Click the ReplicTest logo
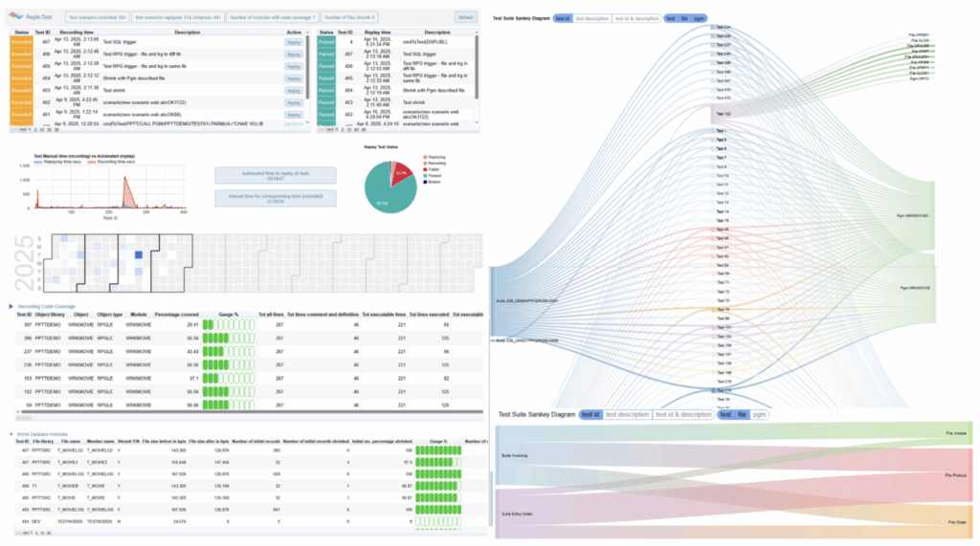Viewport: 980px width, 546px height. (x=31, y=16)
